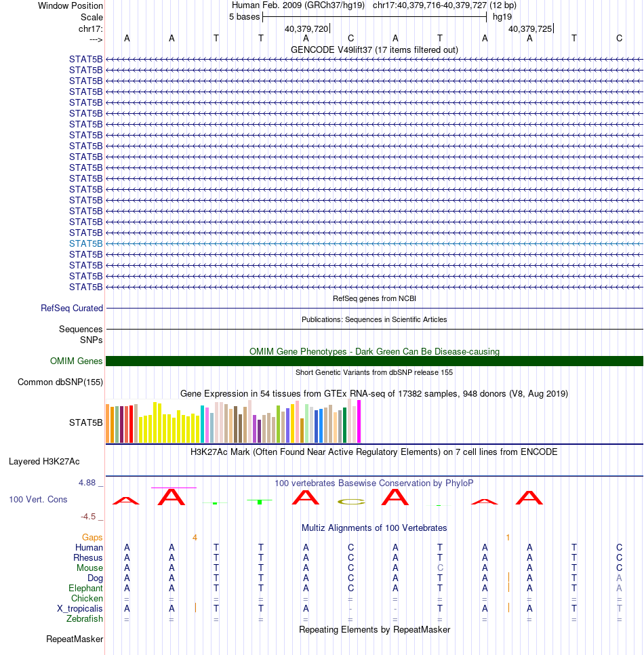644x655 pixels.
Task: Click the -4.5 conservation axis minimum
Action: (88, 517)
